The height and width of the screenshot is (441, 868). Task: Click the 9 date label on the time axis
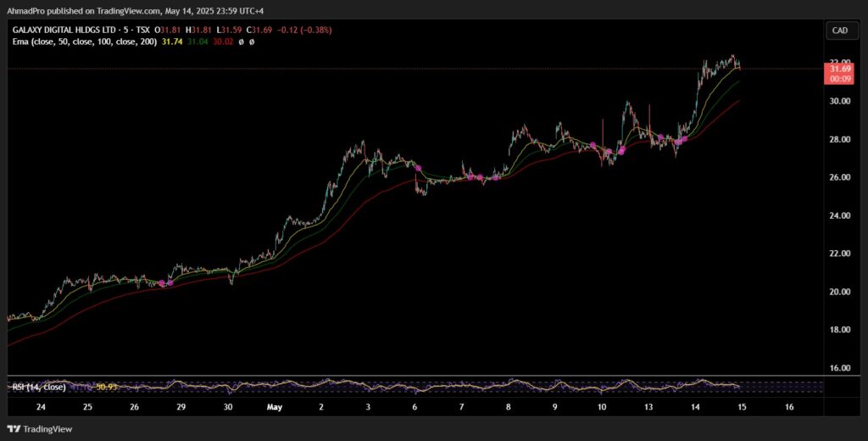(x=555, y=407)
